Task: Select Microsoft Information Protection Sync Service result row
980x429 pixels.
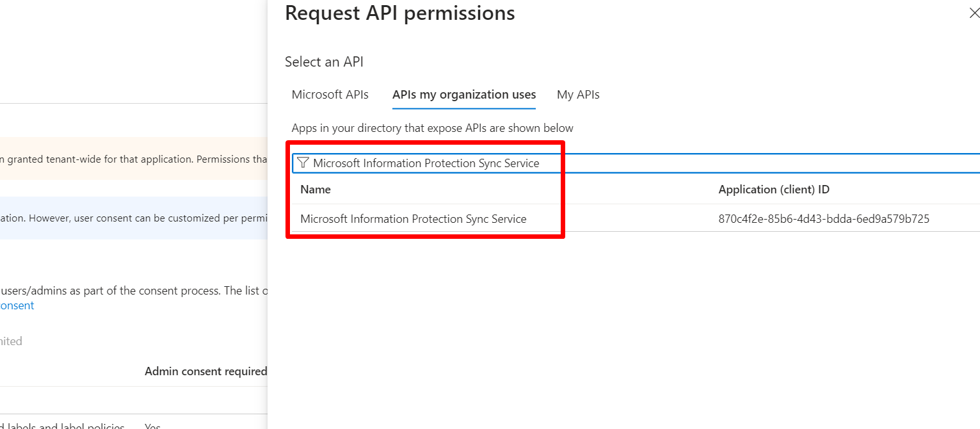Action: pos(414,219)
